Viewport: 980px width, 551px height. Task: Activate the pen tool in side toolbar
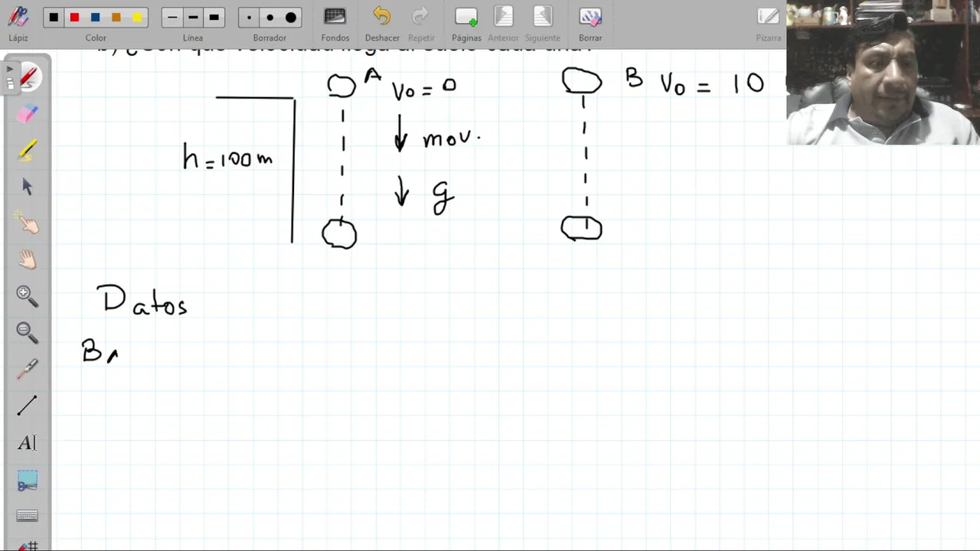click(28, 77)
